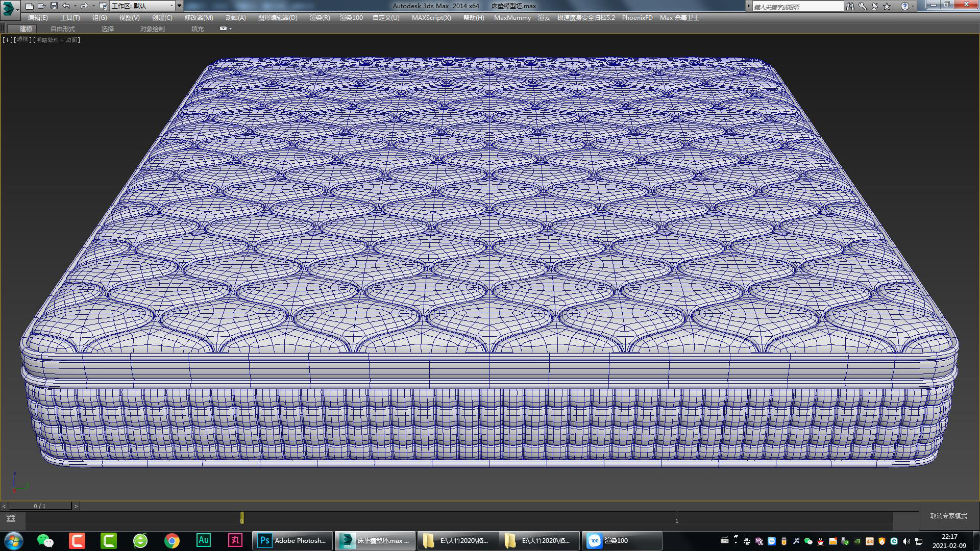Click the next frame arrow on timeline
Screen dimensions: 980x551
tap(76, 506)
